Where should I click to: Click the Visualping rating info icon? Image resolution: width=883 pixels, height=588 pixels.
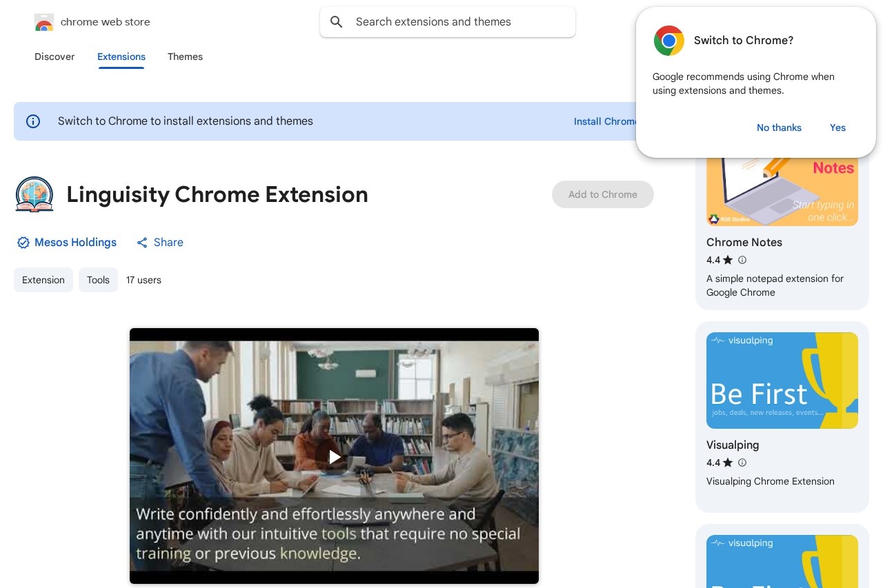[742, 463]
